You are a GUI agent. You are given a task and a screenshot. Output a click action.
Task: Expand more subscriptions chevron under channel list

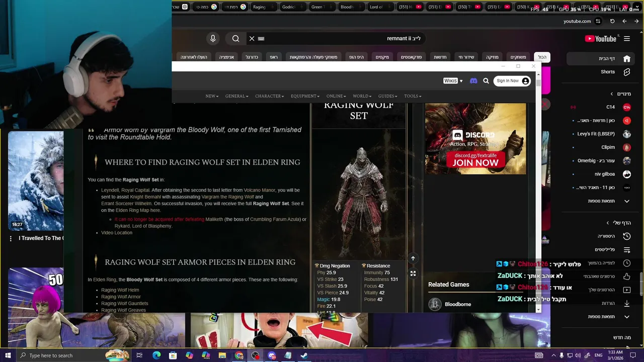click(x=627, y=201)
